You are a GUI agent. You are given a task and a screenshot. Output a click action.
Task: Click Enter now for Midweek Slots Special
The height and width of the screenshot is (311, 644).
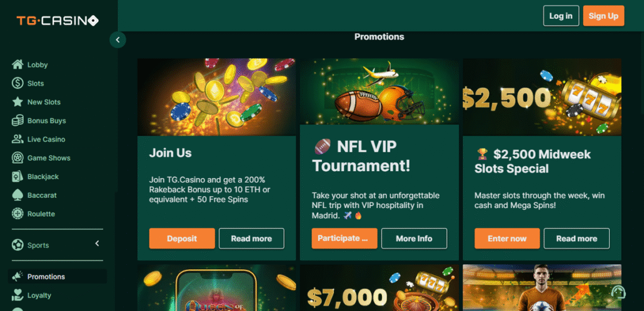(507, 239)
